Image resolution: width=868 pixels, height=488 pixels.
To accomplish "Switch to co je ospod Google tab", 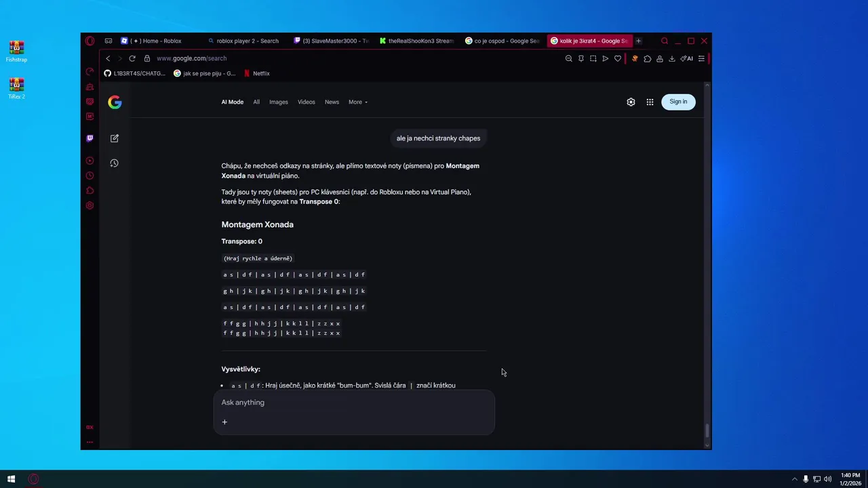I will pos(502,41).
